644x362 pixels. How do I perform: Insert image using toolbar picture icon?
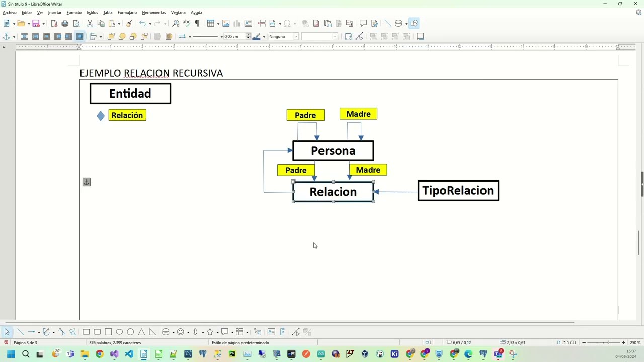coord(226,23)
